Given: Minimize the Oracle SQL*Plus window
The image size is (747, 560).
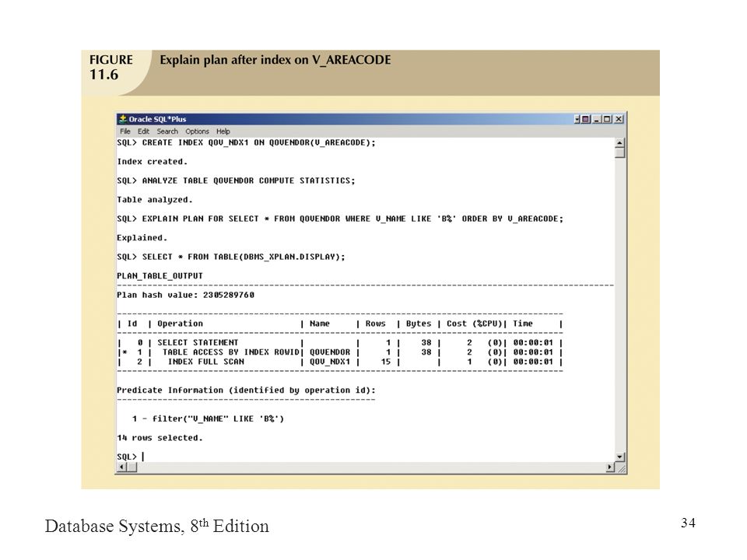Looking at the screenshot, I should click(x=597, y=119).
